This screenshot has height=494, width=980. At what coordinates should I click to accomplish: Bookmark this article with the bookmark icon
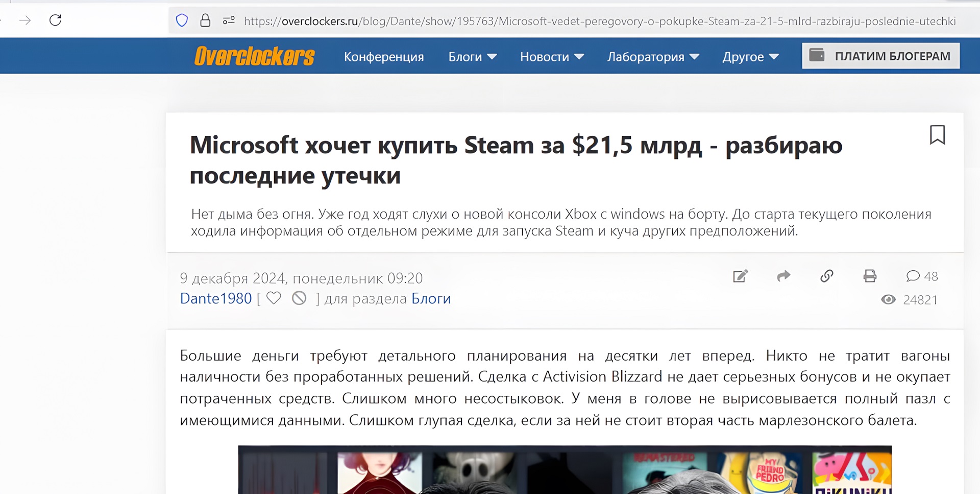pyautogui.click(x=937, y=135)
